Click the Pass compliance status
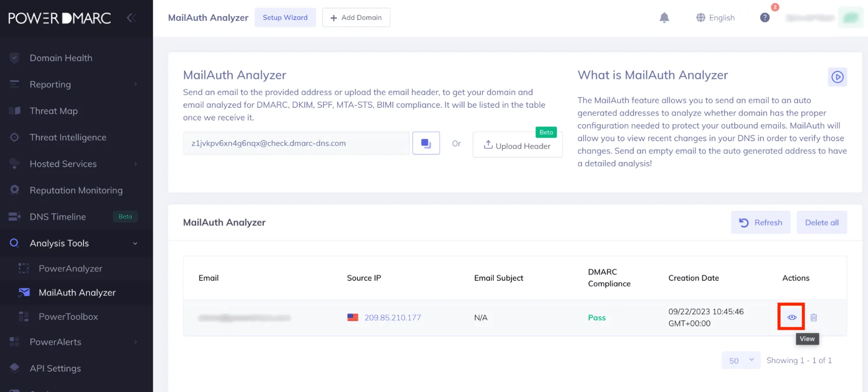The height and width of the screenshot is (392, 868). pos(597,318)
